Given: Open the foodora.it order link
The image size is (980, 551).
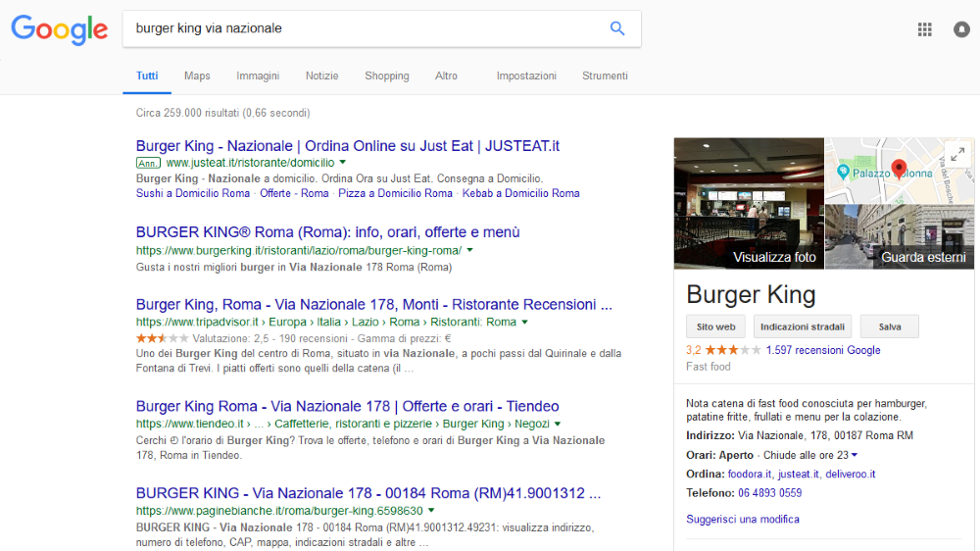Looking at the screenshot, I should (750, 475).
